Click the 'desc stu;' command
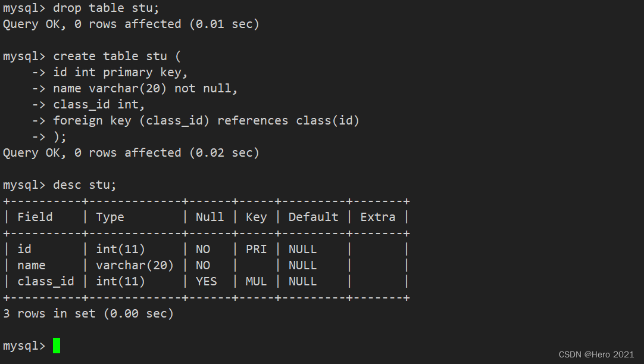 pyautogui.click(x=85, y=185)
